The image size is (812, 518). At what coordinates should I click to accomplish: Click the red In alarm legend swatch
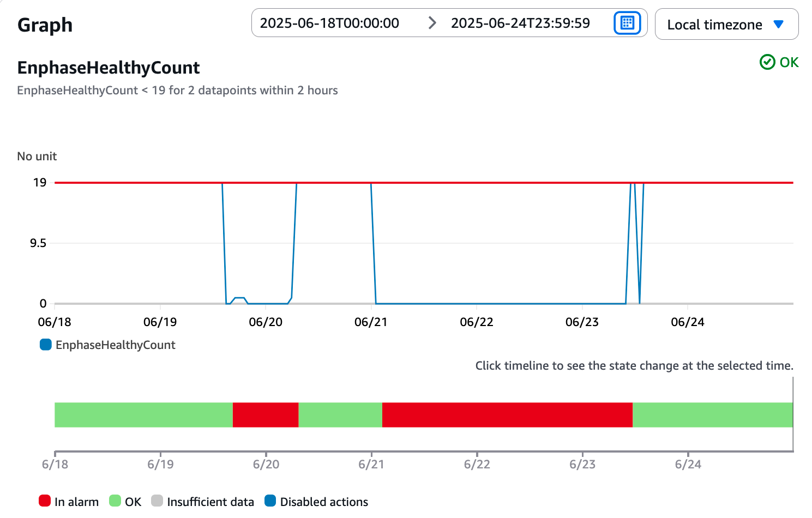pyautogui.click(x=45, y=501)
